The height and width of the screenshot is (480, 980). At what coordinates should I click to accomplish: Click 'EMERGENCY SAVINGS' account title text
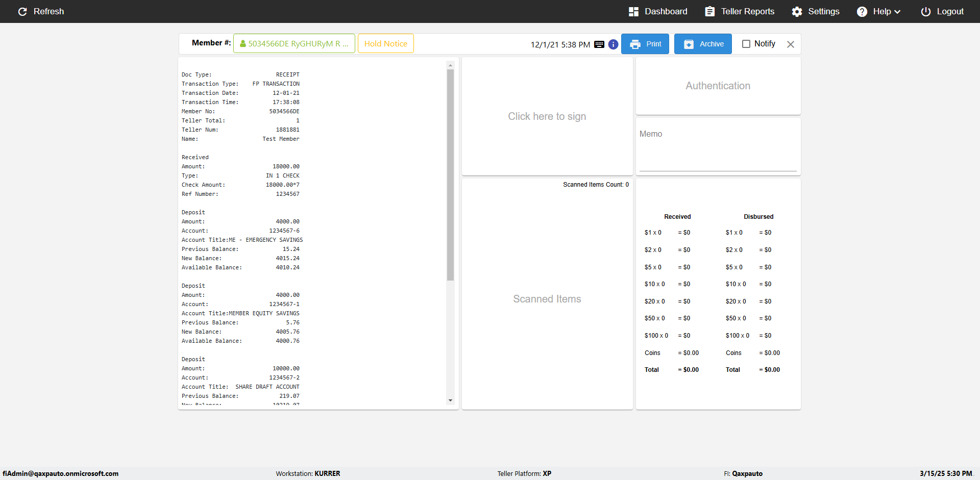click(x=274, y=240)
